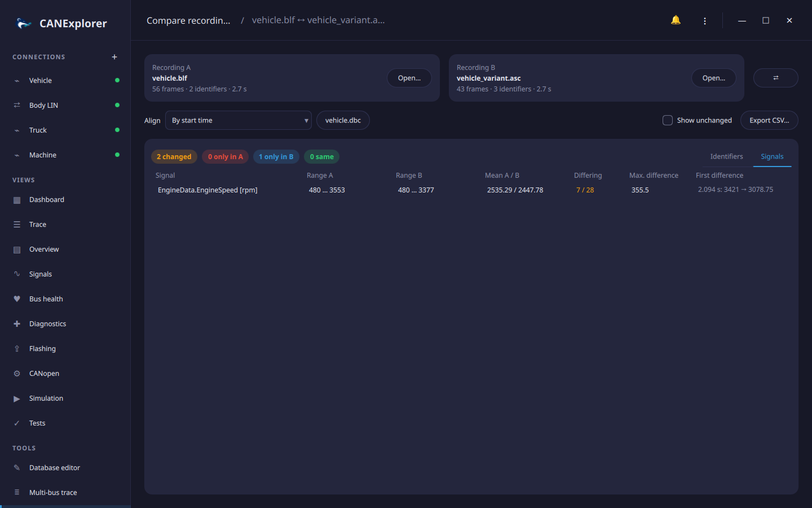Switch to the Signals tab
This screenshot has width=812, height=508.
point(772,156)
